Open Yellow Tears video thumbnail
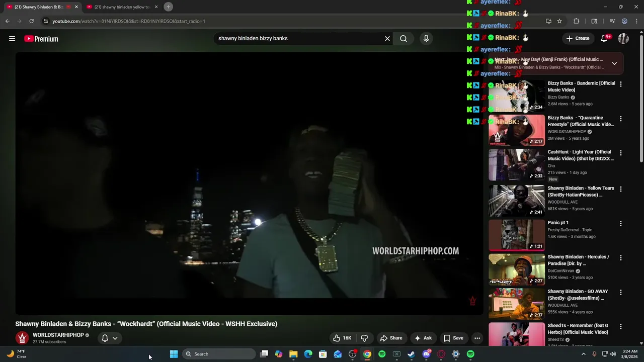This screenshot has height=362, width=644. click(x=517, y=201)
